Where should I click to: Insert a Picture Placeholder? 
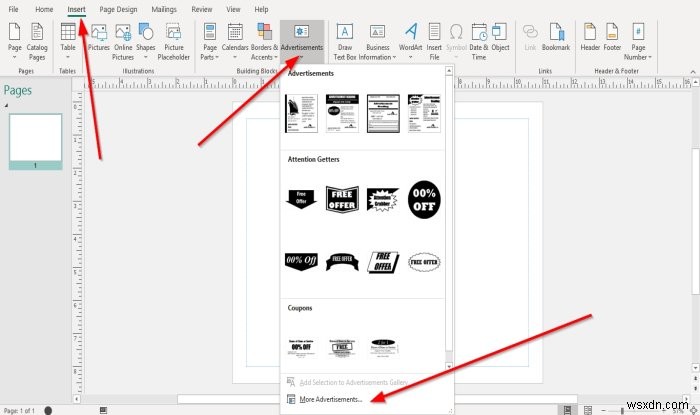(x=174, y=41)
